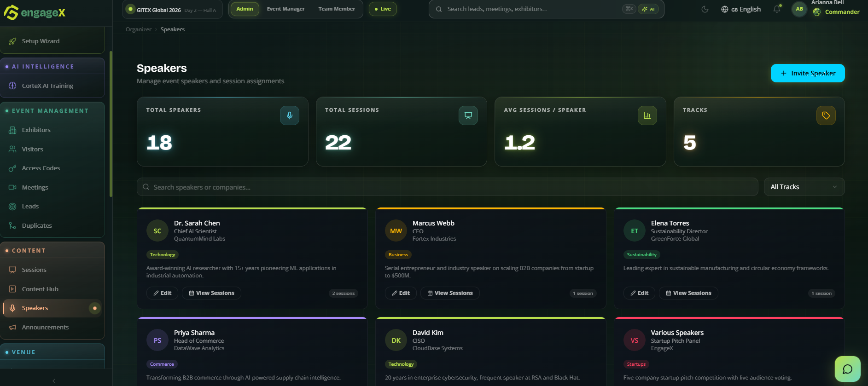
Task: Click the Business tag on Marcus Webb's card
Action: pos(398,255)
